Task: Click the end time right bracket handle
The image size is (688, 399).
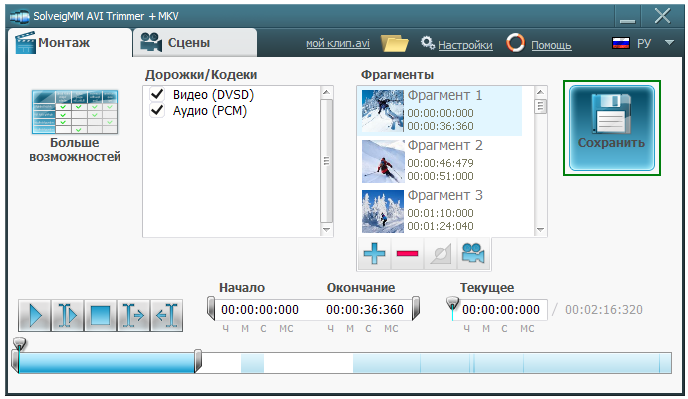Action: point(416,308)
